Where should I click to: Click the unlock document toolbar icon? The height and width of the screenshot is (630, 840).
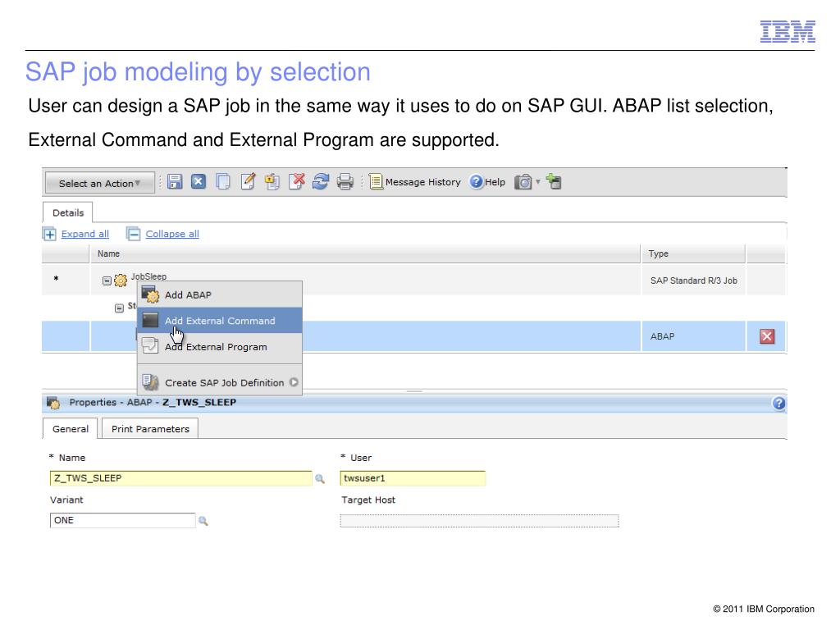(272, 182)
